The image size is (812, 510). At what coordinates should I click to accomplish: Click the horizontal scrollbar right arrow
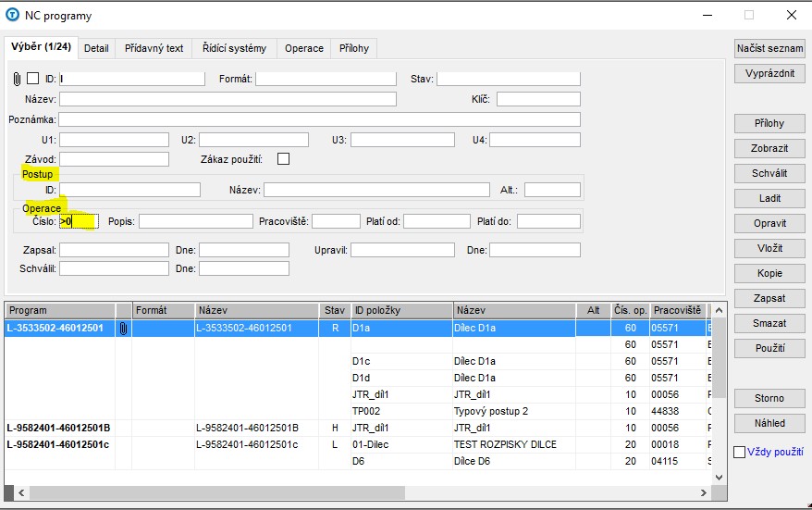click(703, 493)
